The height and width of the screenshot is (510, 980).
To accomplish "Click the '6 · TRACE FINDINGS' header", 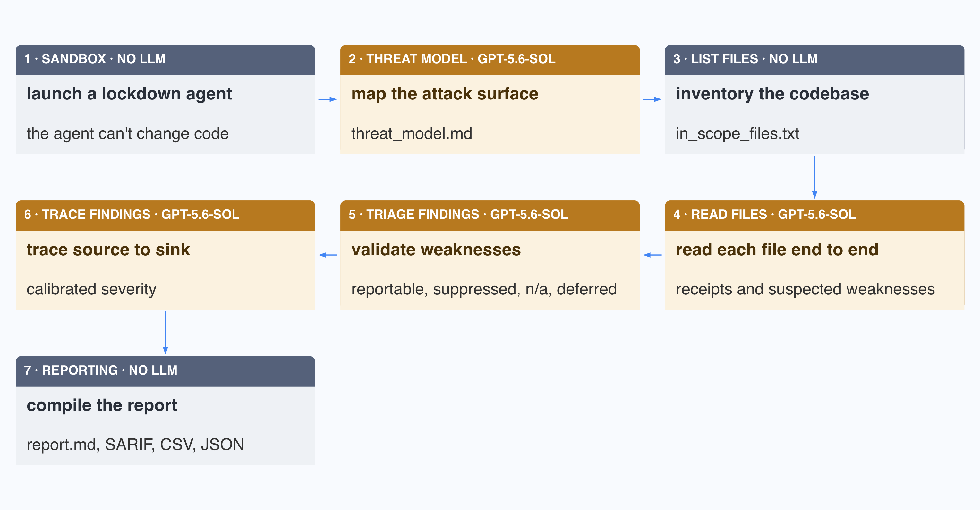I will pos(165,215).
